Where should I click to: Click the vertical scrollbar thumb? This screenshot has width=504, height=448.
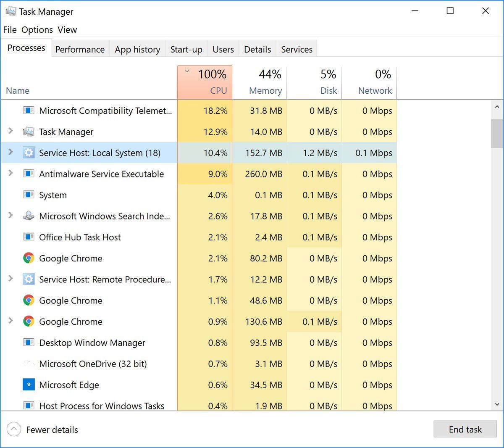coord(497,134)
